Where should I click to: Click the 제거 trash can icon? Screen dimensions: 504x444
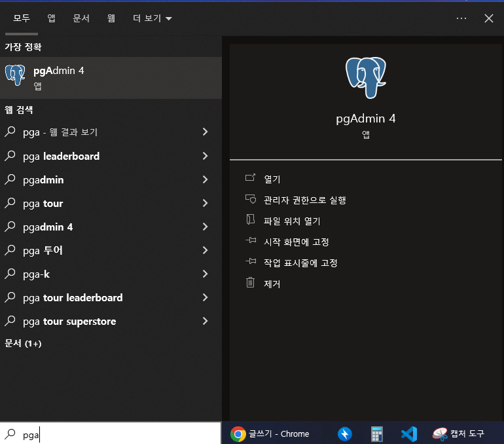point(251,283)
